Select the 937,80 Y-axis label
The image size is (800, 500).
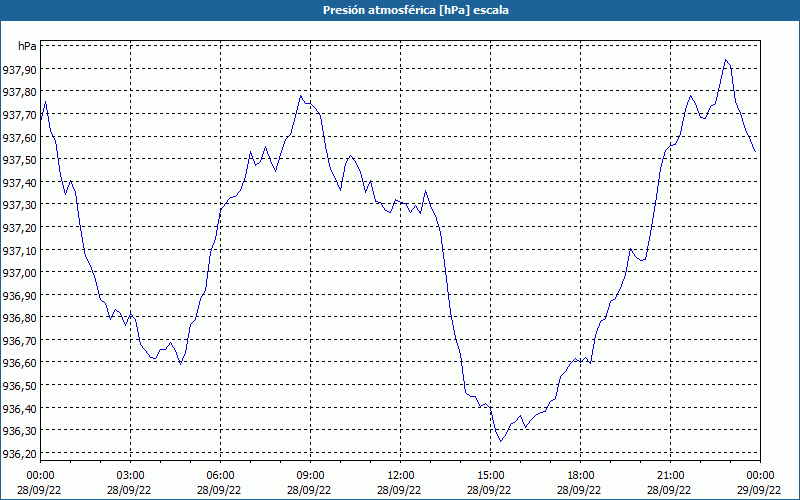(x=20, y=93)
